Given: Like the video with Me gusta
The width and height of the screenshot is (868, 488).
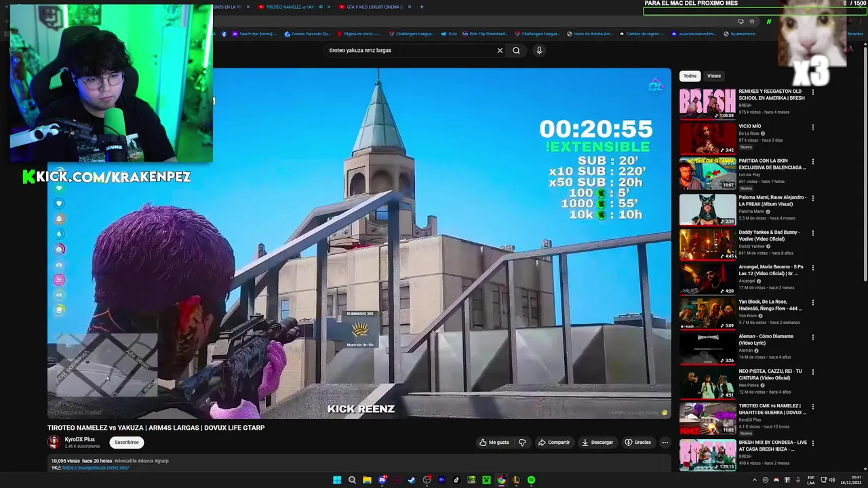Looking at the screenshot, I should point(494,443).
